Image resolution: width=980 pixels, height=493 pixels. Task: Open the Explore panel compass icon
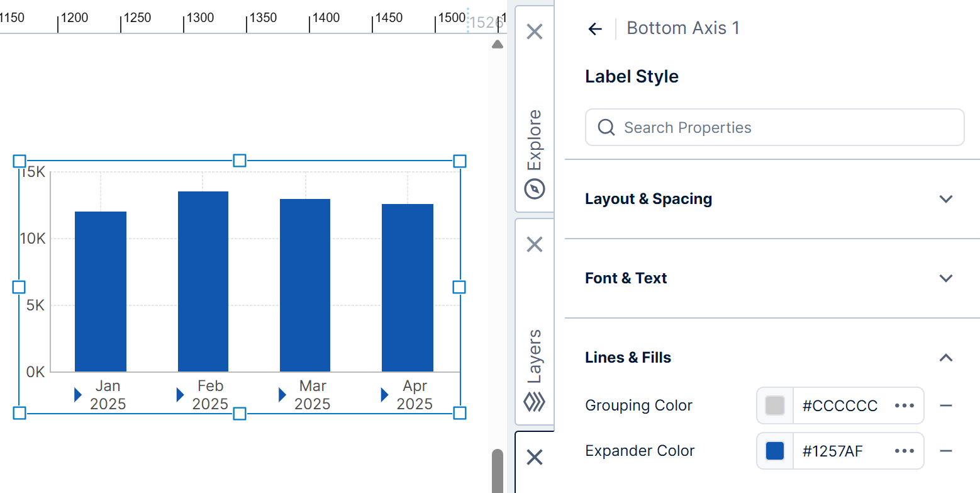[x=534, y=188]
